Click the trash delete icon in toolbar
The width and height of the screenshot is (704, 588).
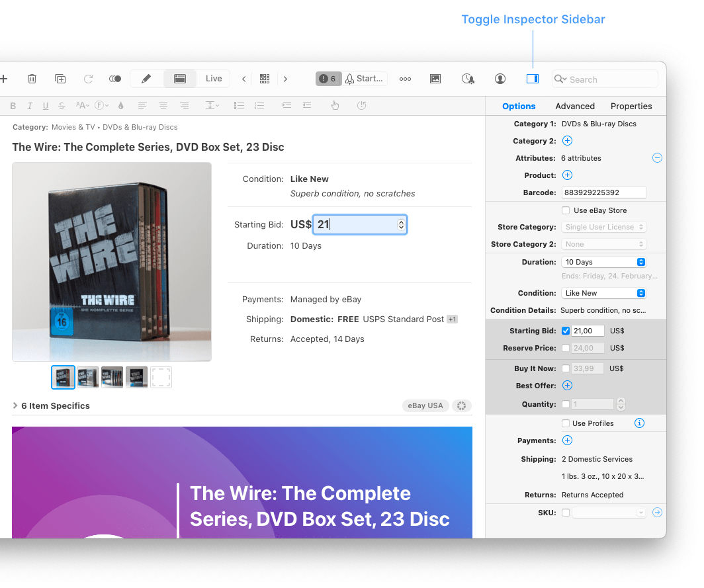point(32,79)
